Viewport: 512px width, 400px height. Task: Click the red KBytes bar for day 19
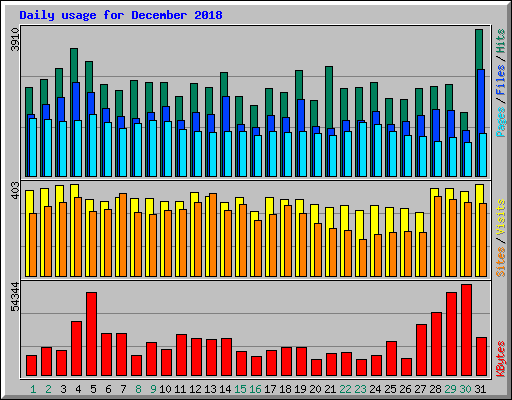[x=302, y=362]
